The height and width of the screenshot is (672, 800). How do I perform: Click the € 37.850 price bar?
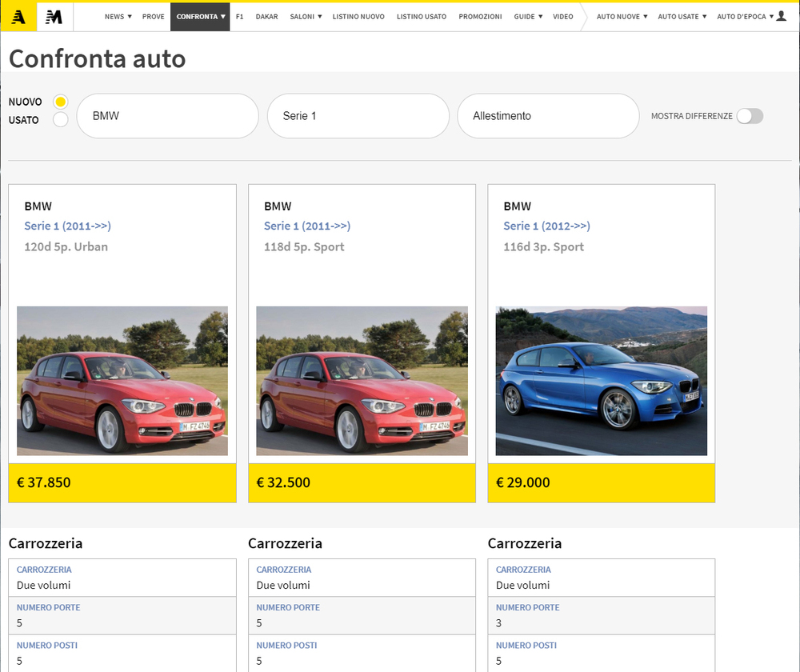(122, 482)
